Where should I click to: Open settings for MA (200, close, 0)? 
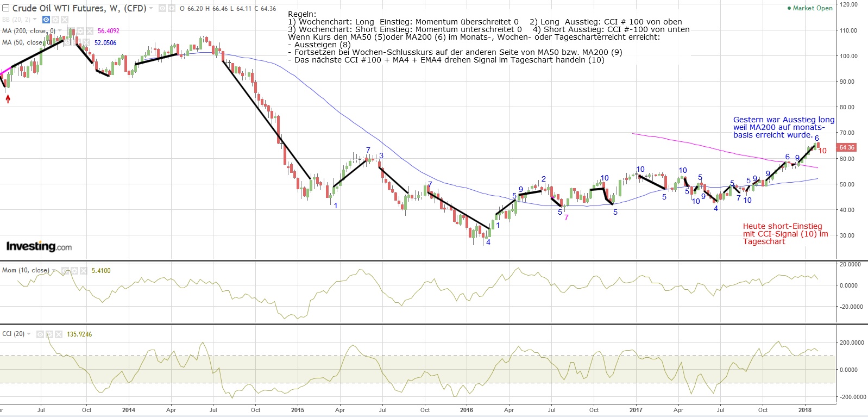click(80, 31)
